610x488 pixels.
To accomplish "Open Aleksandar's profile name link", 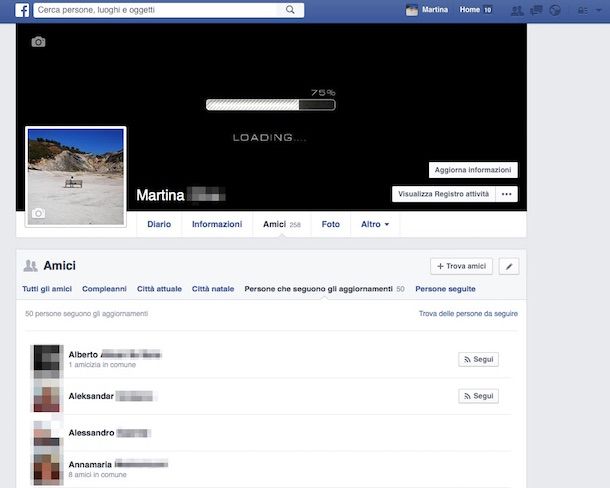I will click(x=111, y=396).
